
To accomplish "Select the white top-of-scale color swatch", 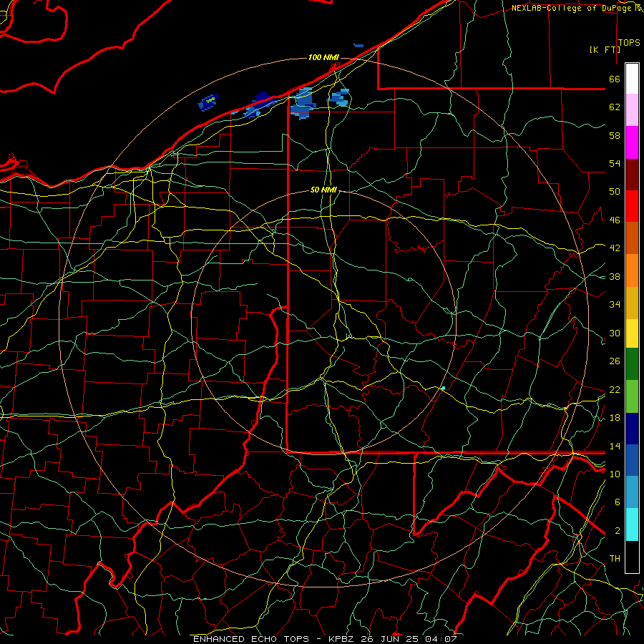I will 632,79.
